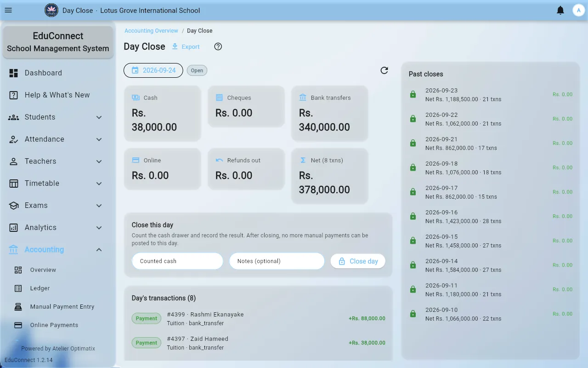Open the Online Payments submenu item
The height and width of the screenshot is (368, 588).
pos(58,325)
